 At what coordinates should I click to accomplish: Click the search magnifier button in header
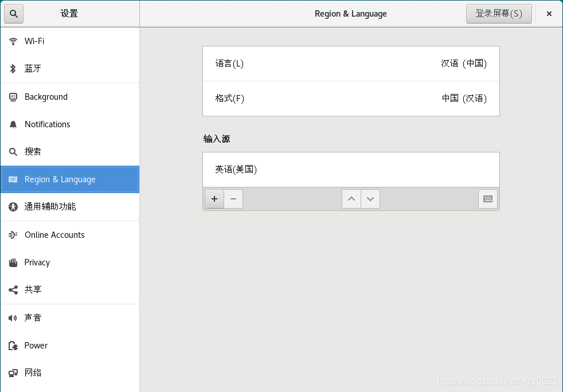pyautogui.click(x=14, y=14)
